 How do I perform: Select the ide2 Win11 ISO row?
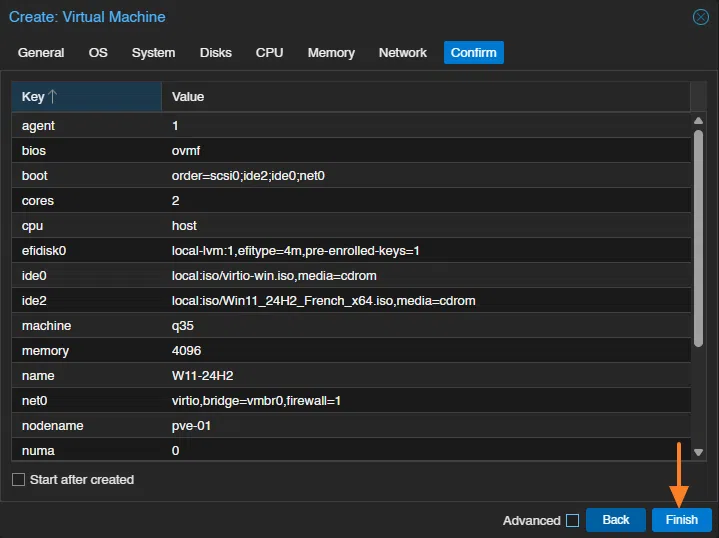(x=350, y=301)
